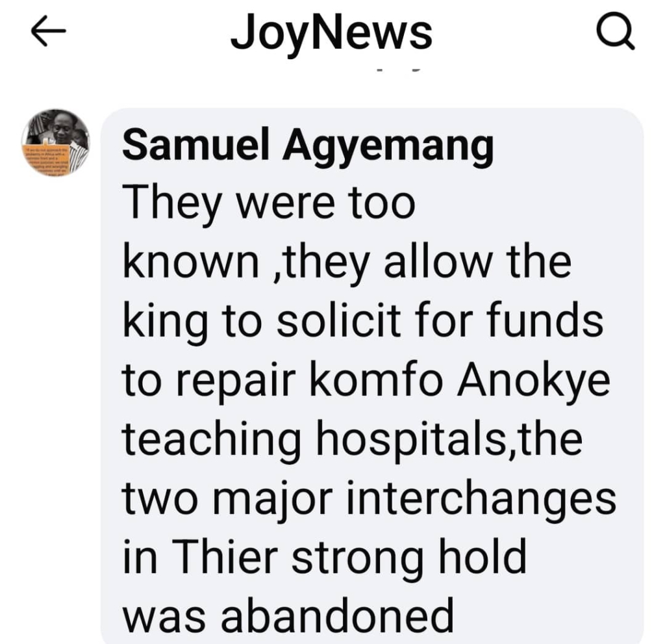Tap the partially hidden subtitle under JoyNews
665x644 pixels.
399,69
